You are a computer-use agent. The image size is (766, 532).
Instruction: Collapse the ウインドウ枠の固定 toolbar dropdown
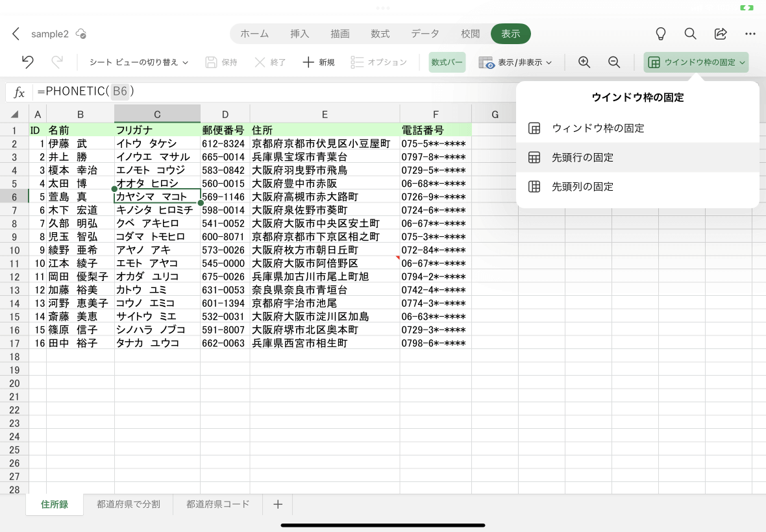point(696,62)
